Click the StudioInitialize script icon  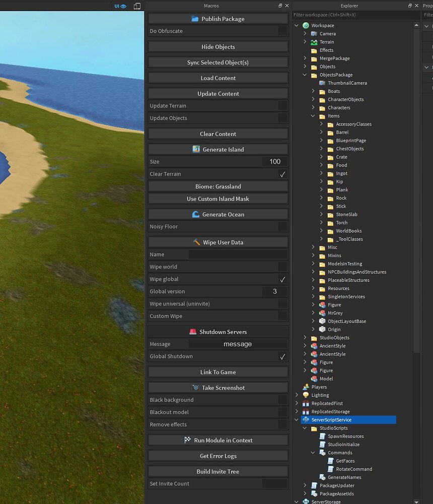(x=322, y=445)
